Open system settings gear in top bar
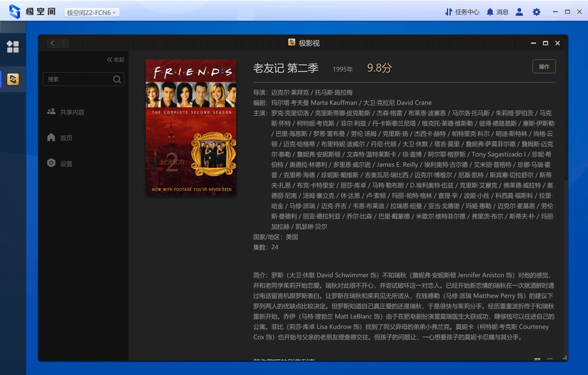This screenshot has height=375, width=588. 537,12
